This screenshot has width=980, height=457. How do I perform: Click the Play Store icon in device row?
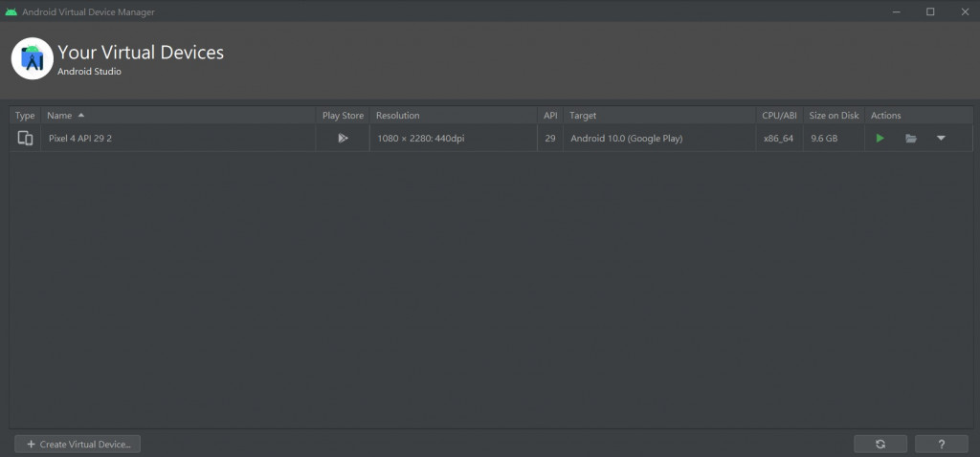click(343, 138)
